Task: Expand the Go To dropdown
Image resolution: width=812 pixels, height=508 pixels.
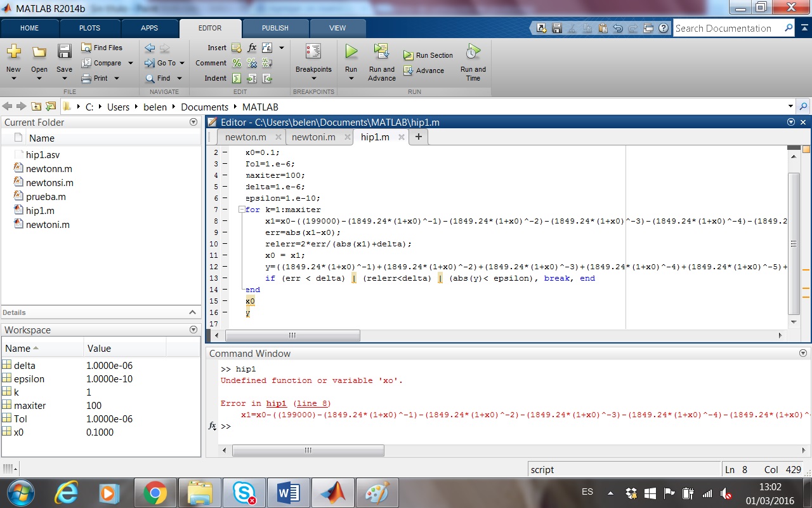Action: [182, 63]
